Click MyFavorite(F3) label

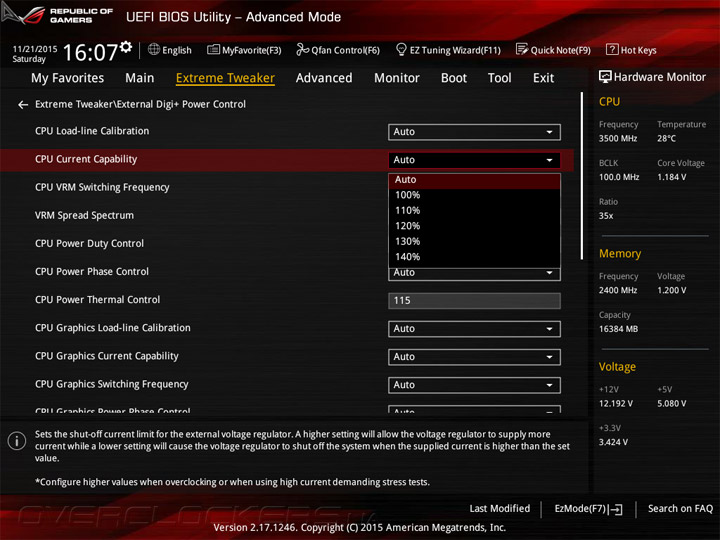point(252,50)
